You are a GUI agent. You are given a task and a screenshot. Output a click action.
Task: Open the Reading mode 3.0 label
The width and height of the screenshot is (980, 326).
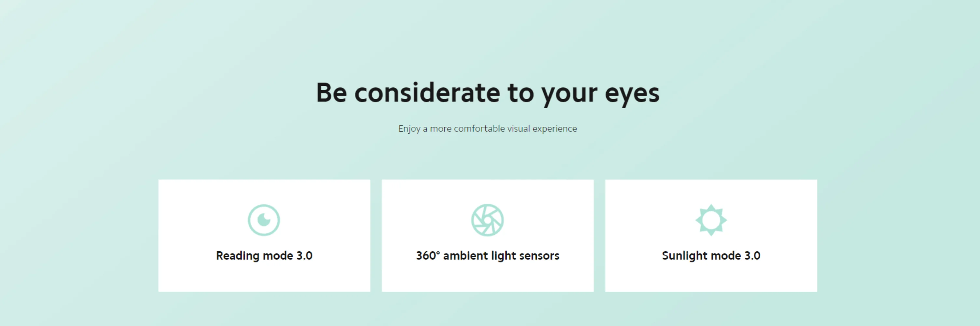pos(264,256)
